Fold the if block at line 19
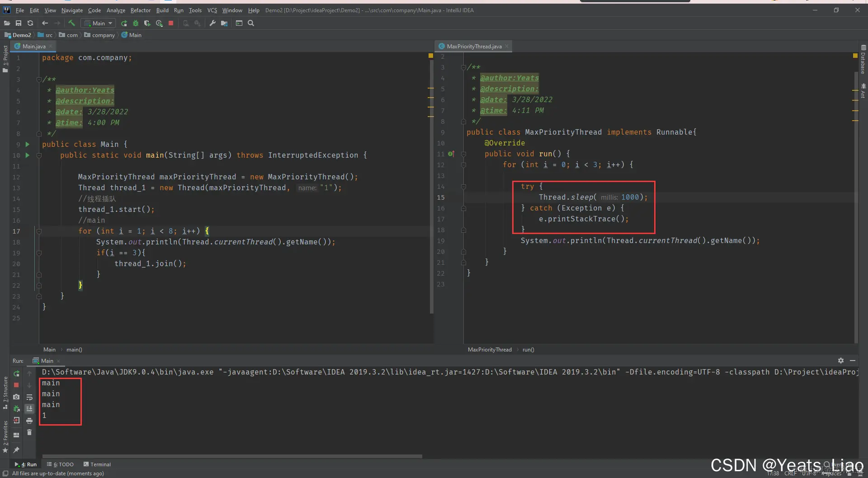868x478 pixels. point(39,253)
